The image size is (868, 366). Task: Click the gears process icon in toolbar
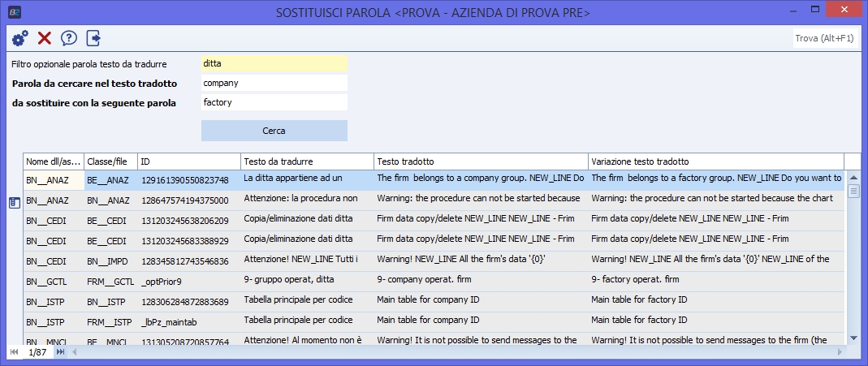(20, 38)
